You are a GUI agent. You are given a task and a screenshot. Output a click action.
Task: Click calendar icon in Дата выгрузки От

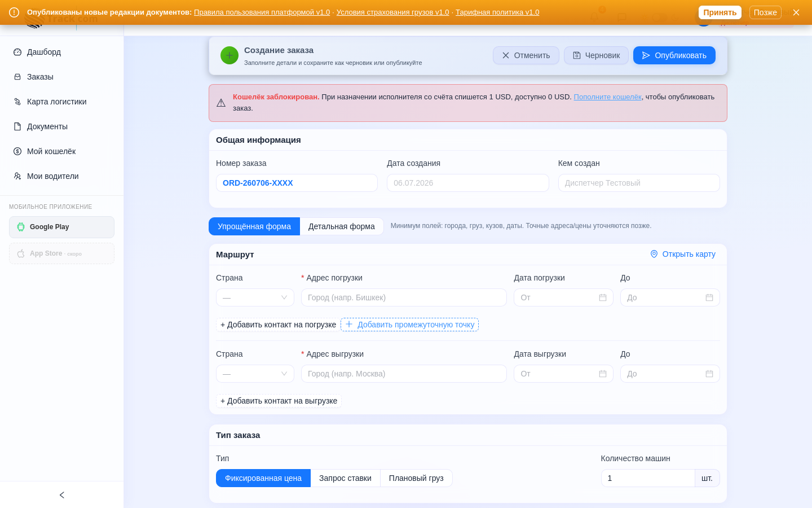click(603, 374)
